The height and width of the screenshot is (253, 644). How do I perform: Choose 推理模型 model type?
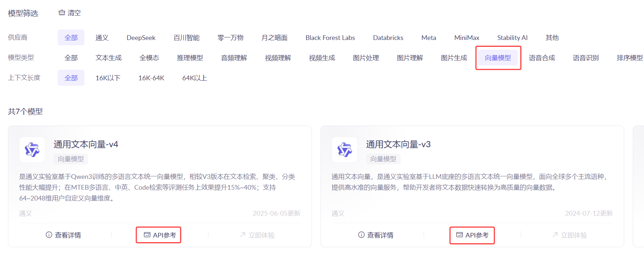coord(190,58)
